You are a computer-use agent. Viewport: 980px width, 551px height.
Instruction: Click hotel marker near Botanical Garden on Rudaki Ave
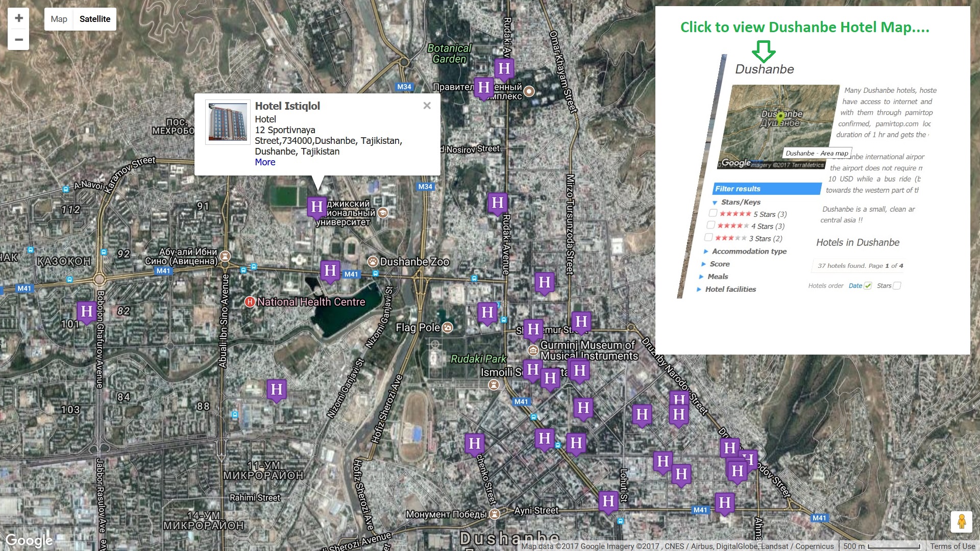(504, 69)
